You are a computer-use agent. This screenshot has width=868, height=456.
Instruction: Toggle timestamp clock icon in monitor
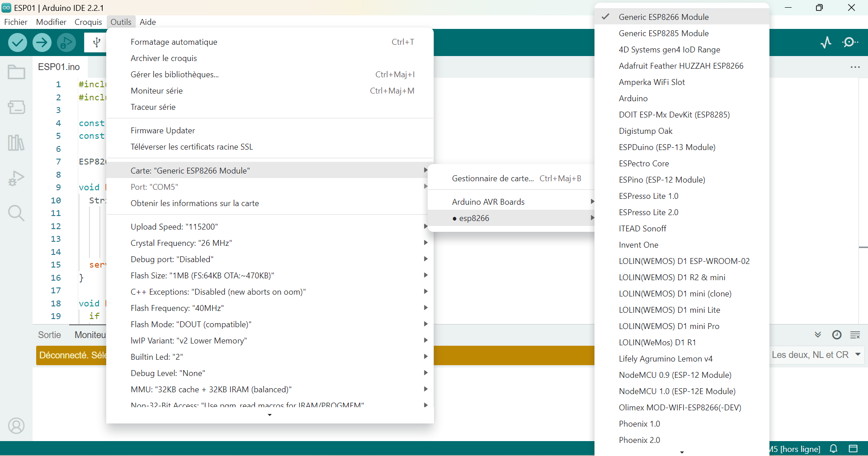(x=837, y=335)
